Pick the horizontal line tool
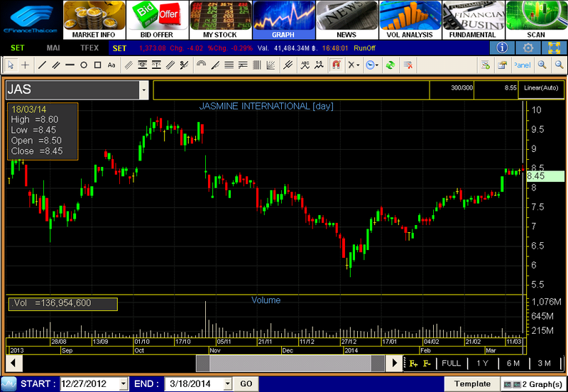Image resolution: width=568 pixels, height=392 pixels. pos(70,65)
